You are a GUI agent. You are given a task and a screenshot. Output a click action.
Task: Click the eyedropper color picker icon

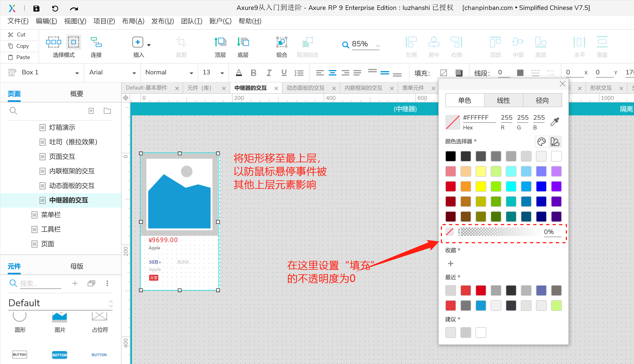(555, 122)
